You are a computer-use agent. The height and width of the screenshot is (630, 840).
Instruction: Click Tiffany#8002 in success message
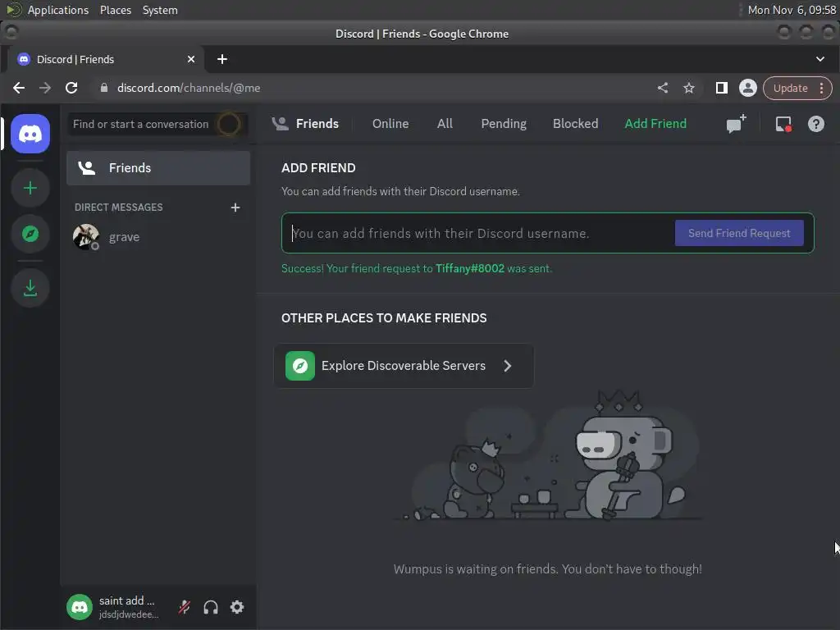470,268
